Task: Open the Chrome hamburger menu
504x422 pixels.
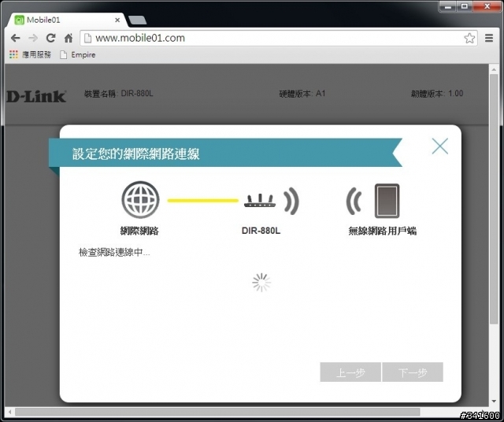Action: pyautogui.click(x=489, y=38)
